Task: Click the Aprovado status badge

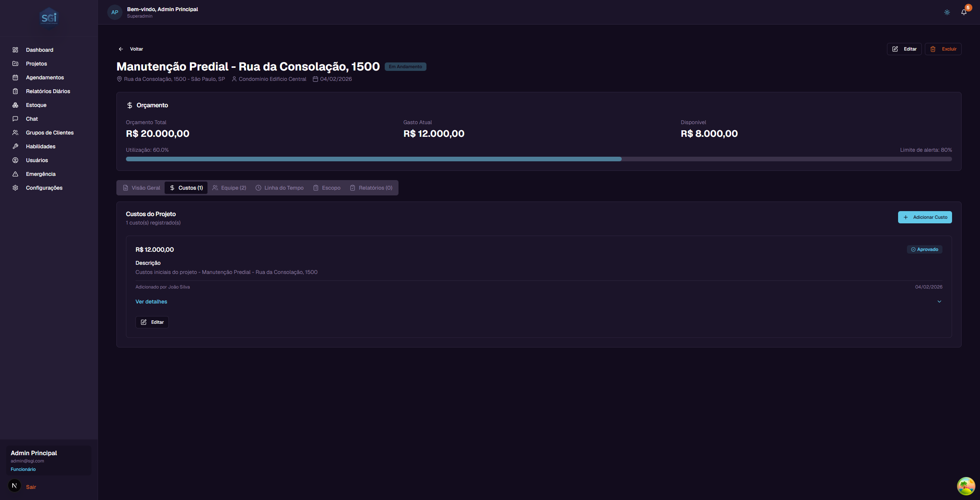Action: tap(924, 249)
